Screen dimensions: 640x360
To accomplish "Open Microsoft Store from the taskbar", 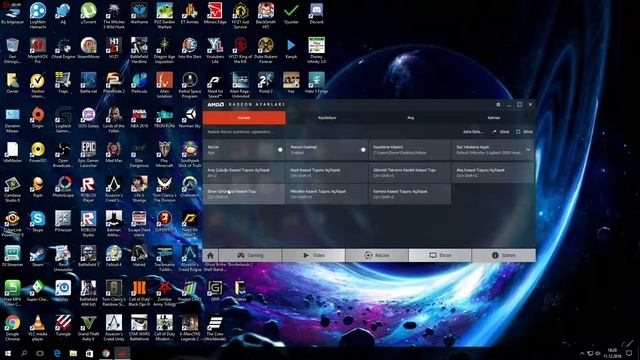I will click(x=89, y=353).
